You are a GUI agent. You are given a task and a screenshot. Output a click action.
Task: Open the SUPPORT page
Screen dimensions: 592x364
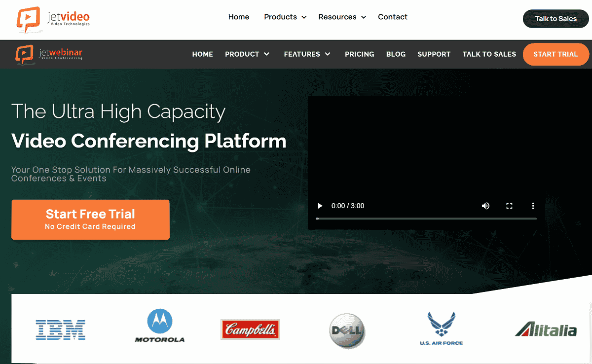click(434, 54)
